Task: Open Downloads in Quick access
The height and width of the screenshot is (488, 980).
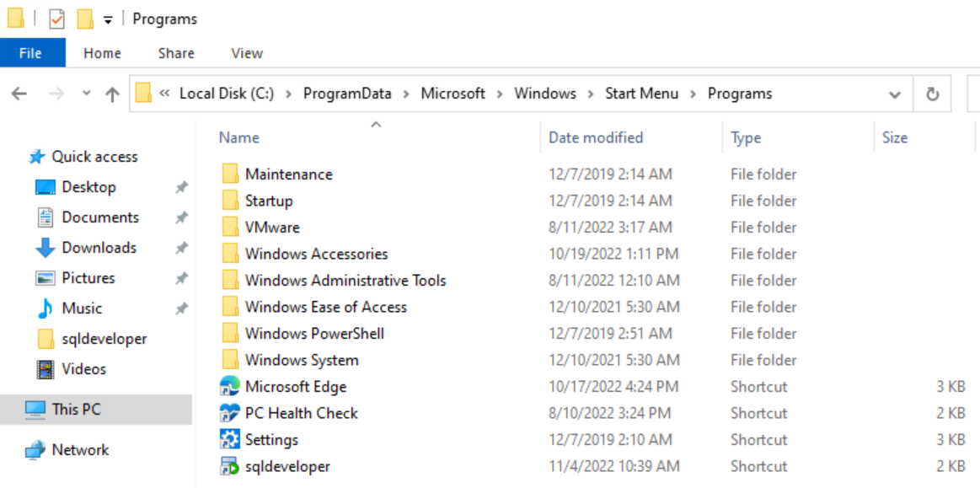Action: tap(99, 248)
